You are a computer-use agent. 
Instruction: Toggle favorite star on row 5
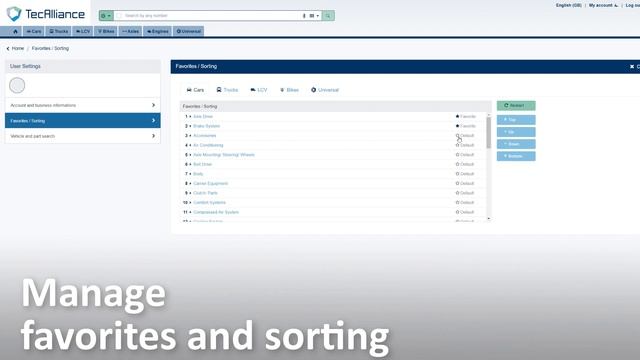pos(458,155)
